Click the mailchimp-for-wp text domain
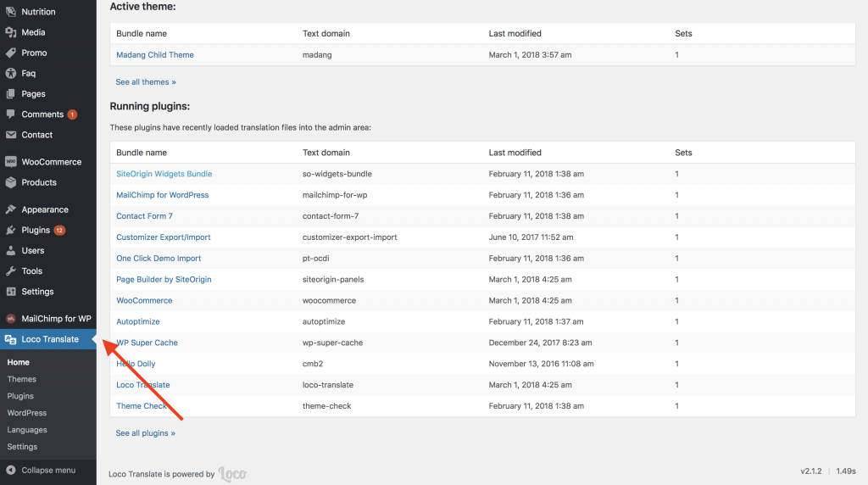868x485 pixels. point(335,195)
